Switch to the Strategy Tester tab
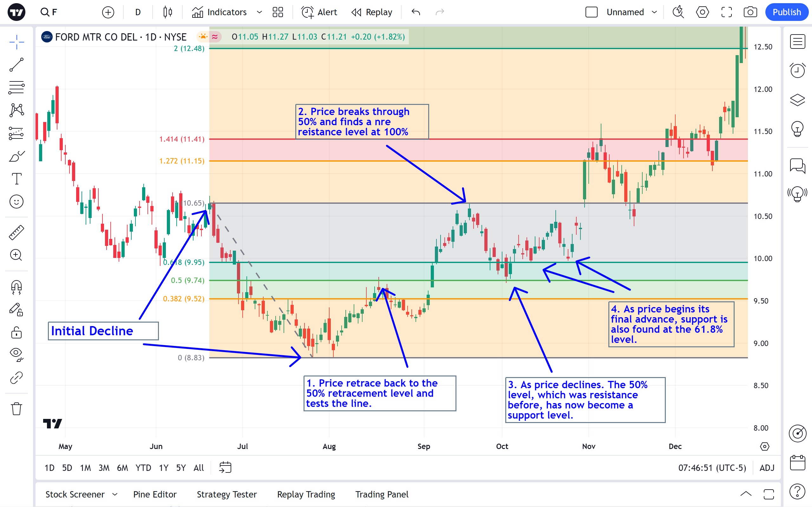The height and width of the screenshot is (507, 812). point(226,494)
